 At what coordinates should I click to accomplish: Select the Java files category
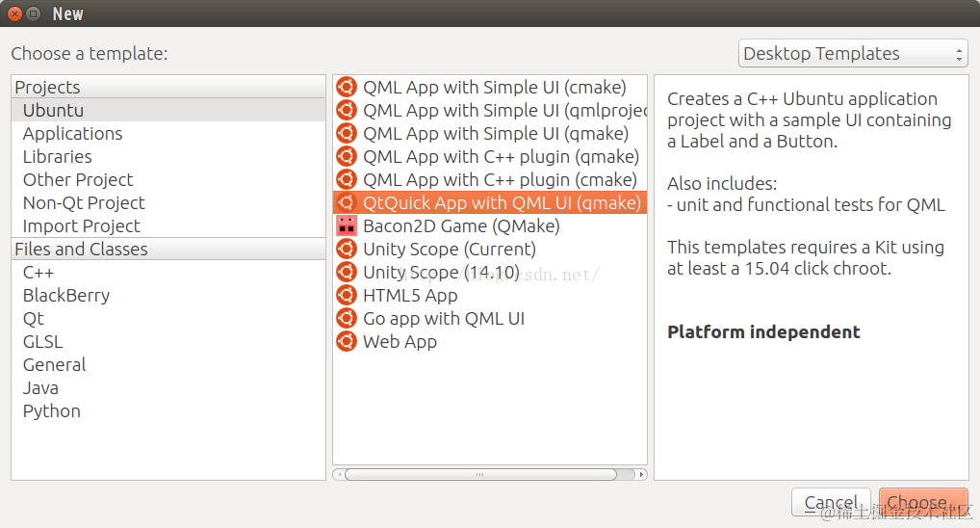pyautogui.click(x=168, y=388)
